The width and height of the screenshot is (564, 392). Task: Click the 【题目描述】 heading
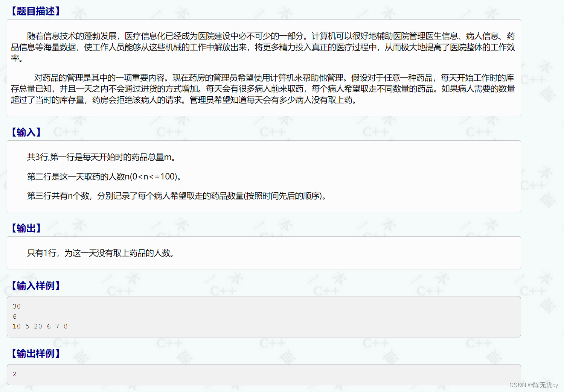(35, 11)
